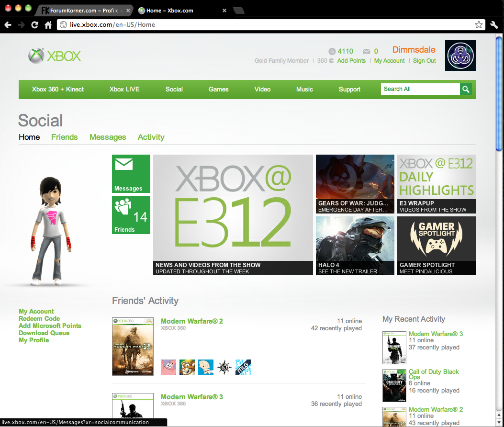
Task: Open the Xbox @ E312 news banner
Action: pos(233,215)
